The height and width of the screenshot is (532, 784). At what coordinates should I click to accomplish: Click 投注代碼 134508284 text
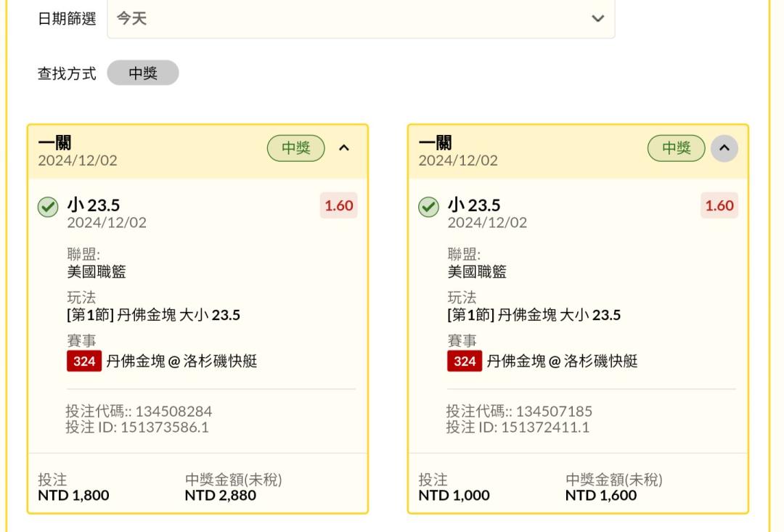[139, 411]
